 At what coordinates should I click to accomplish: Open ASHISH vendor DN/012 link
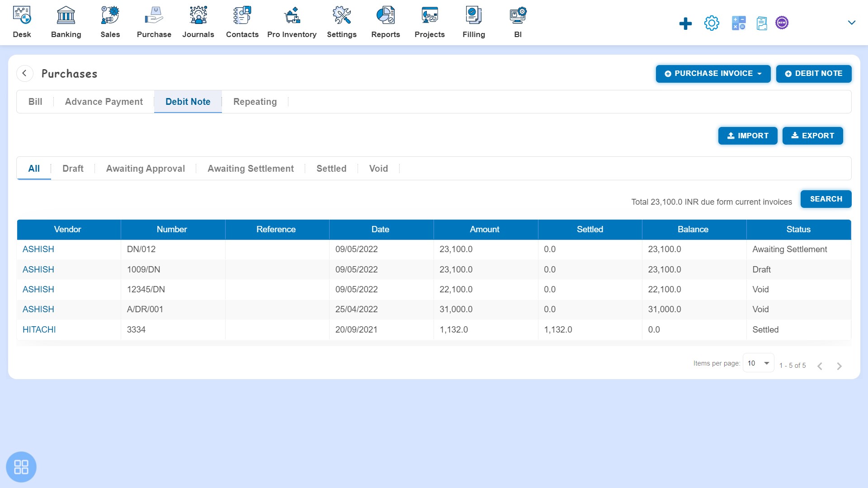pos(38,249)
